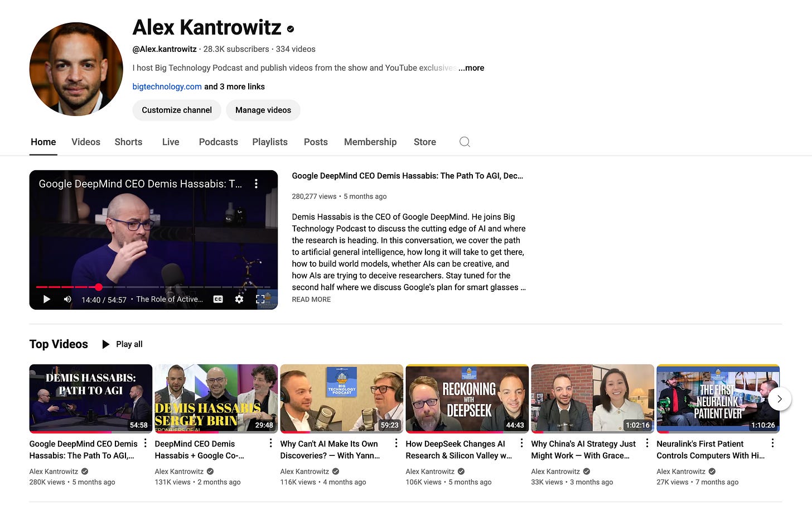Switch to the Home tab
812x505 pixels.
pos(43,142)
